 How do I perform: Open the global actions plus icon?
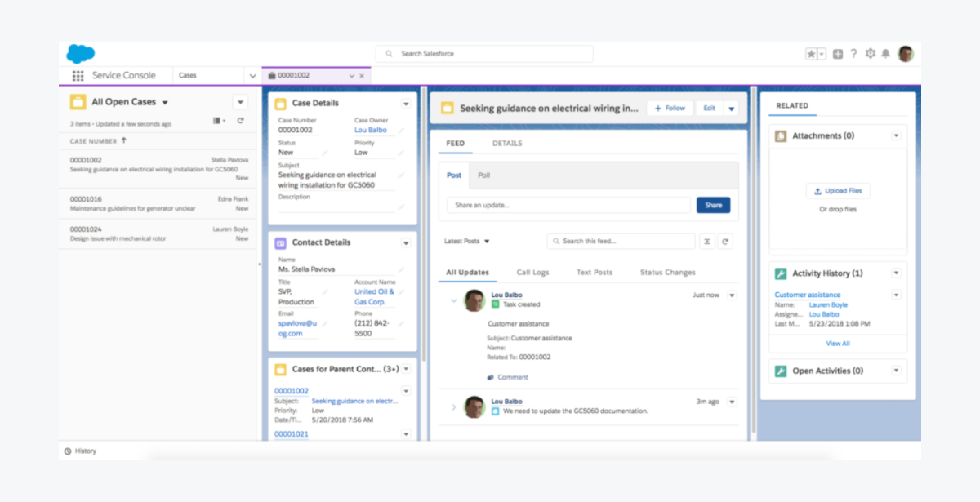pos(838,54)
